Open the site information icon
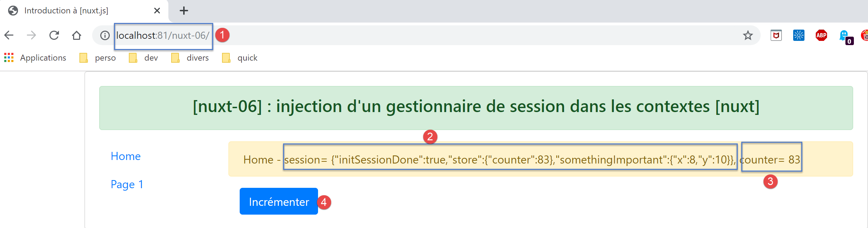The image size is (868, 228). pyautogui.click(x=105, y=36)
